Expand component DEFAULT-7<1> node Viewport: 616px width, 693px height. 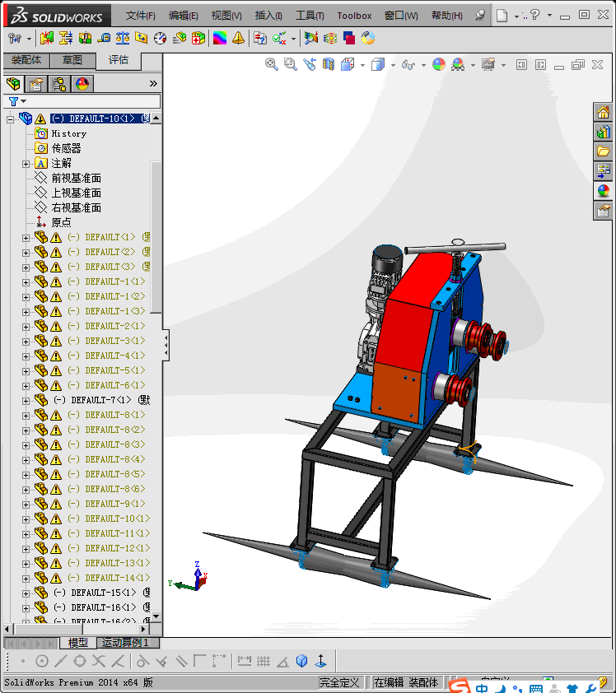pos(26,401)
